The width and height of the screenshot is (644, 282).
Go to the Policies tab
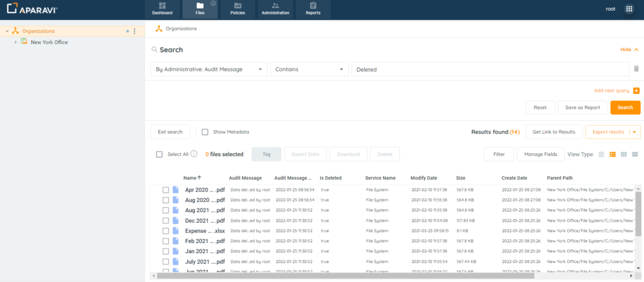238,9
